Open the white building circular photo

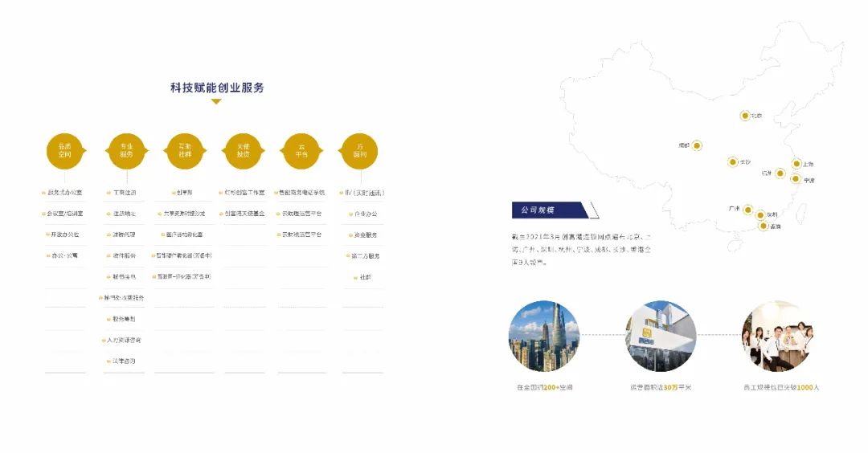point(661,336)
